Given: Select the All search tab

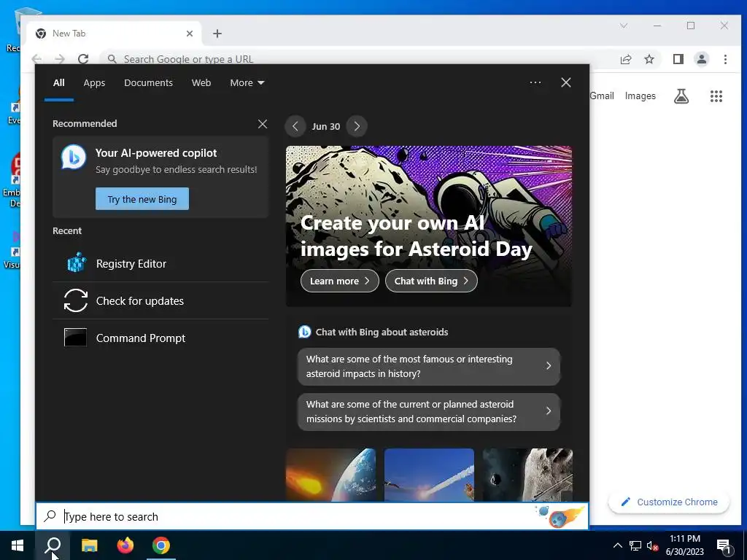Looking at the screenshot, I should (x=58, y=83).
